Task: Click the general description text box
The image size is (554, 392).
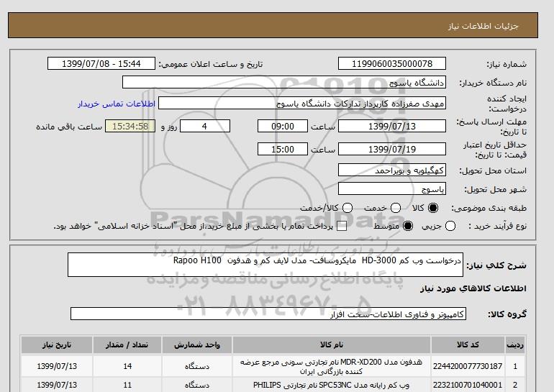Action: (265, 265)
